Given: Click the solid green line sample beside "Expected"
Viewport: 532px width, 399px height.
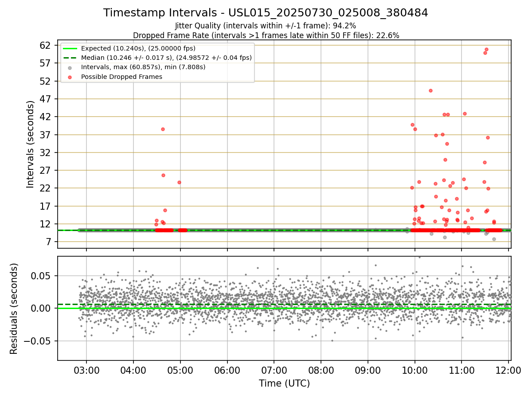Looking at the screenshot, I should (x=70, y=48).
